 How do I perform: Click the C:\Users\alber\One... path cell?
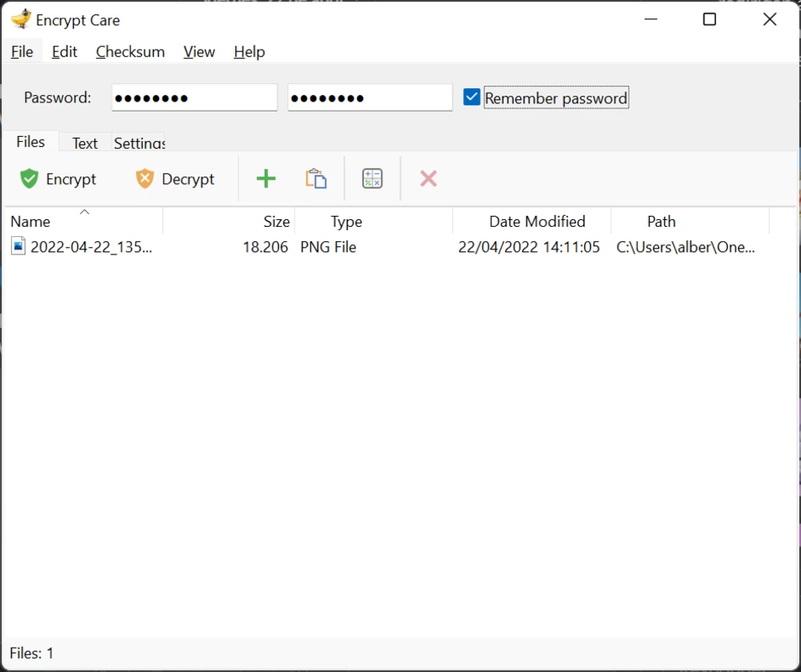[686, 247]
